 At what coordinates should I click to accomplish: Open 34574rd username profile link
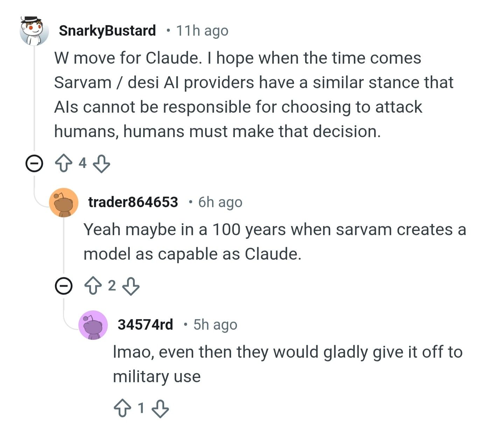tap(145, 325)
